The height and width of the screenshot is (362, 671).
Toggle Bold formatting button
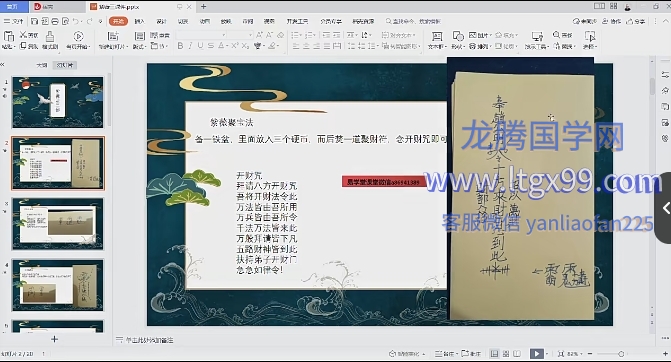coord(180,46)
